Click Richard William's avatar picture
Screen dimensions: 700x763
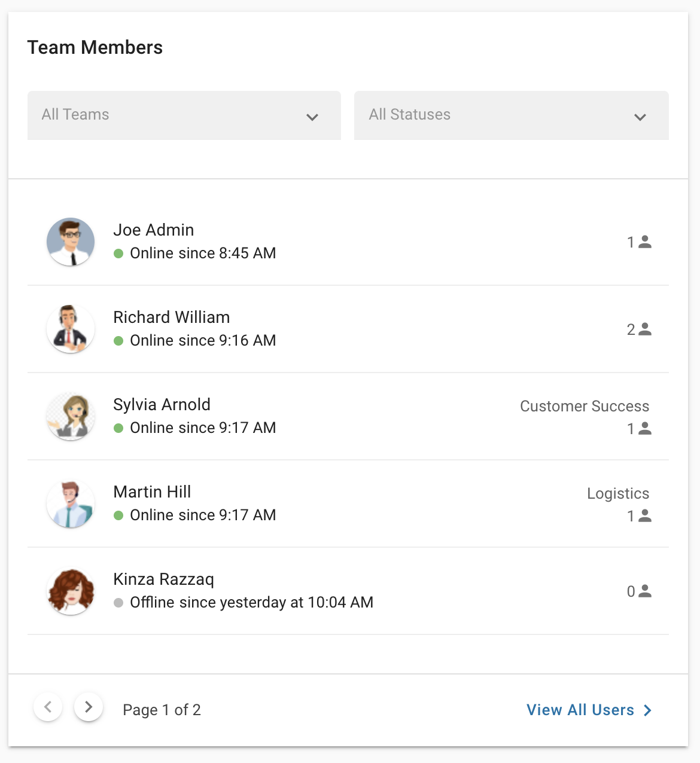[x=71, y=329]
